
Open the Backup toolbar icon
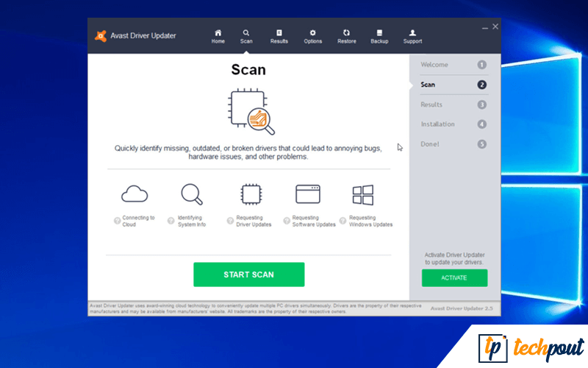coord(379,33)
